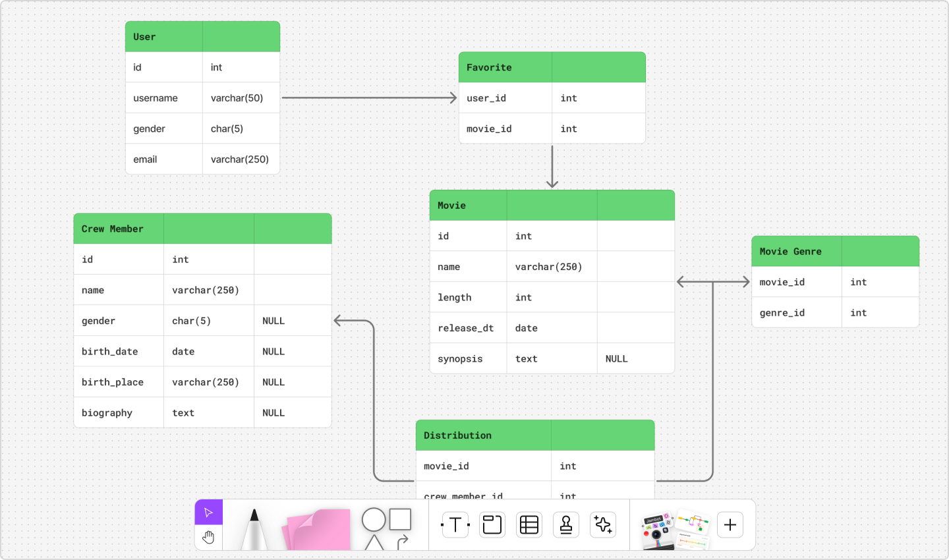
Task: Launch the AI sparkles assistant tool
Action: tap(602, 524)
